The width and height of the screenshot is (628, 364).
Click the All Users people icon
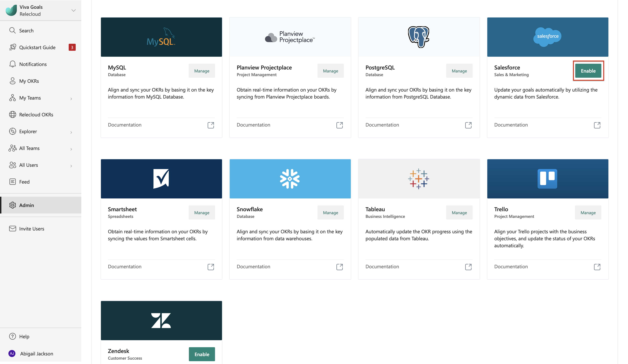(x=12, y=165)
